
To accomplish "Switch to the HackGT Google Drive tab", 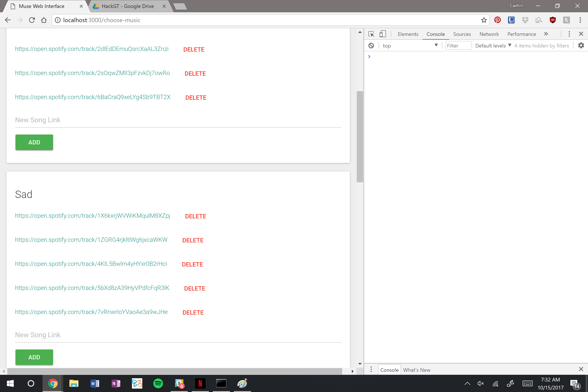I will click(x=128, y=6).
